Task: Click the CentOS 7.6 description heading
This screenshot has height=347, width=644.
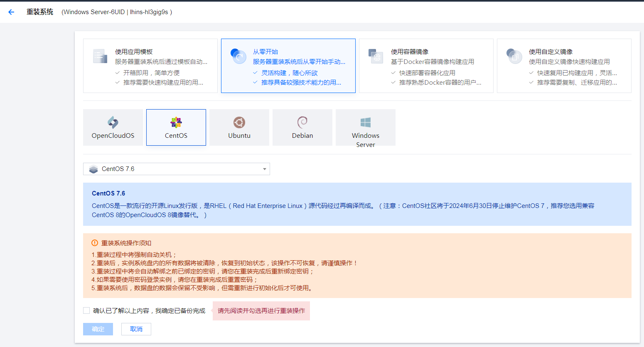Action: pyautogui.click(x=108, y=193)
